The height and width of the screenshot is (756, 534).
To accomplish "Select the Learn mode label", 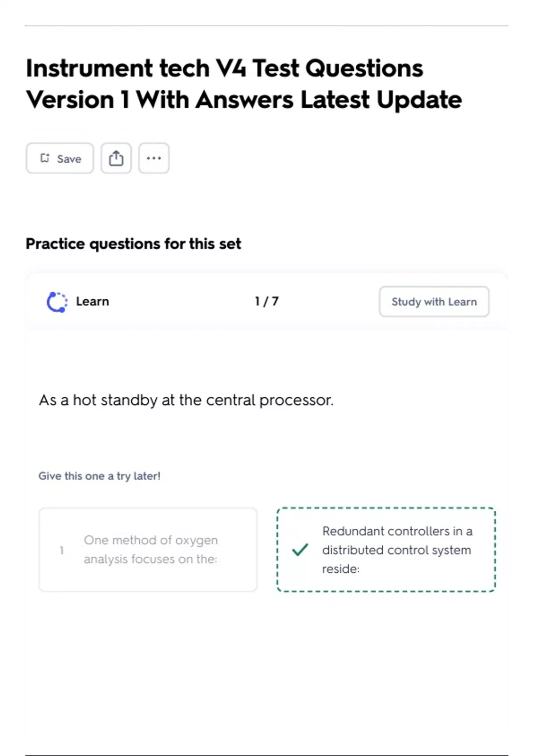I will [x=93, y=302].
